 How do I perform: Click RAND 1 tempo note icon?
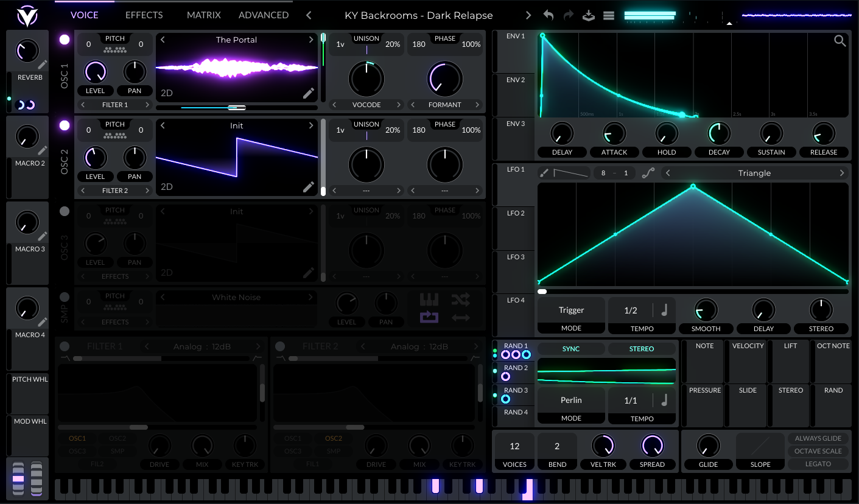coord(664,401)
